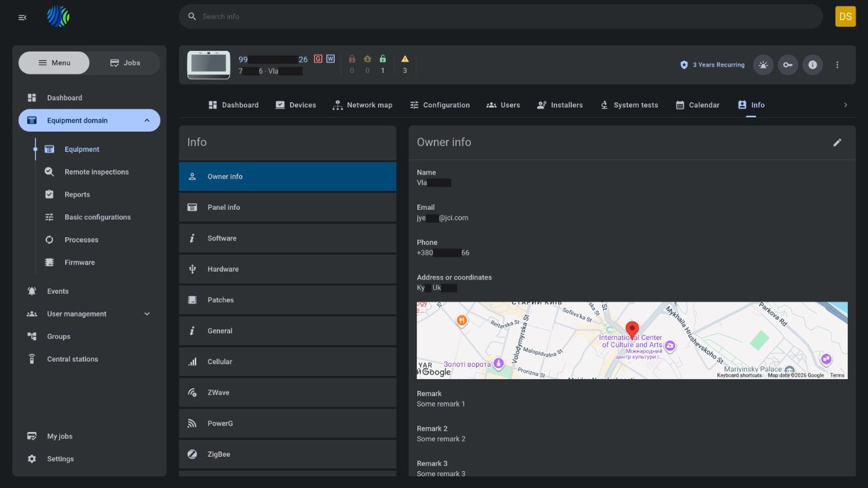Expand the User management section

(x=89, y=314)
